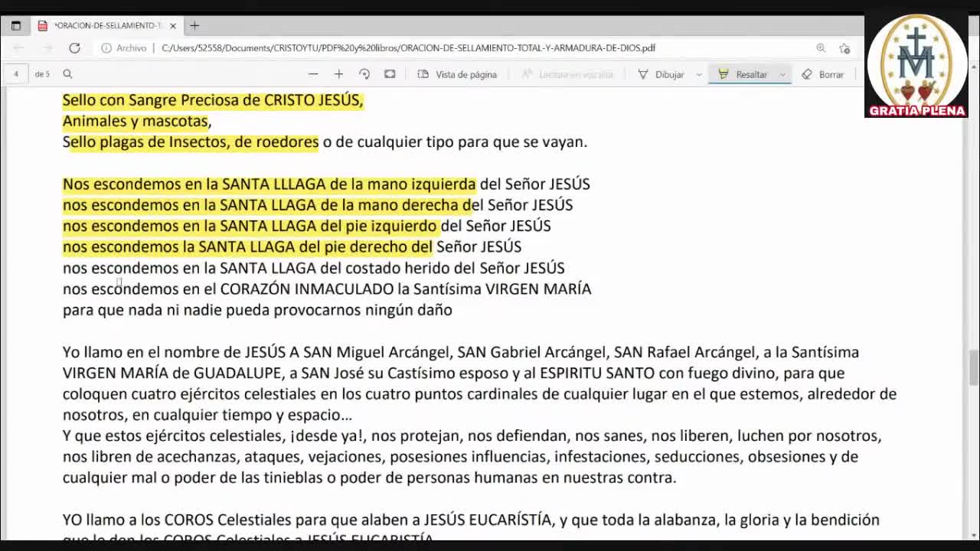Click line mentioning 'mano derecha'
The image size is (980, 551).
click(318, 205)
